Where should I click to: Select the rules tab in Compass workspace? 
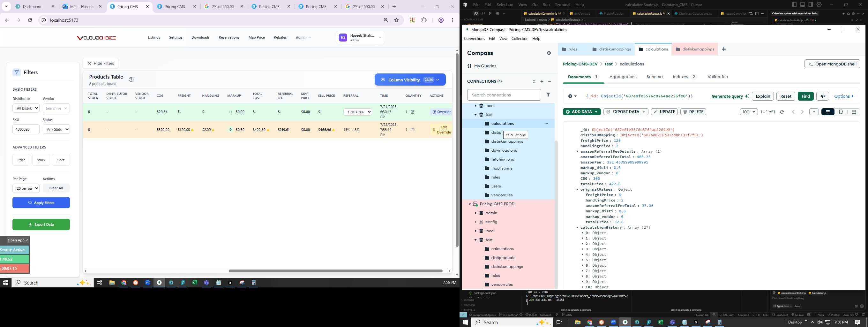[572, 49]
